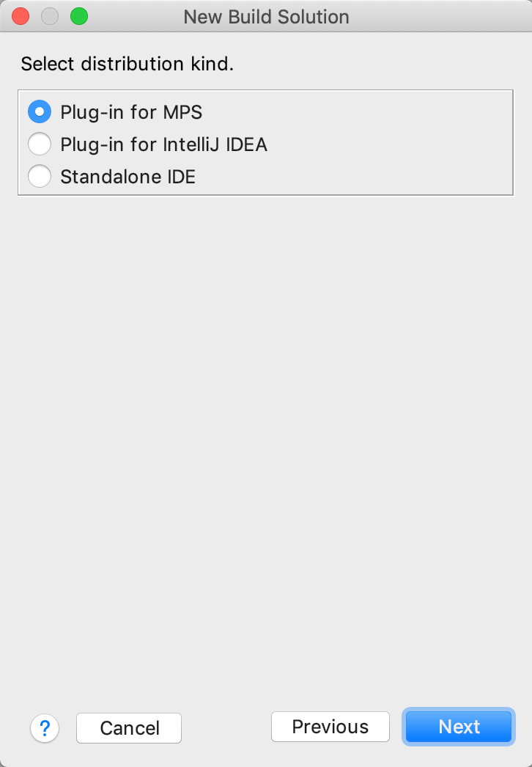Click the grey minimize traffic light
Screen dimensions: 532x767
[49, 15]
